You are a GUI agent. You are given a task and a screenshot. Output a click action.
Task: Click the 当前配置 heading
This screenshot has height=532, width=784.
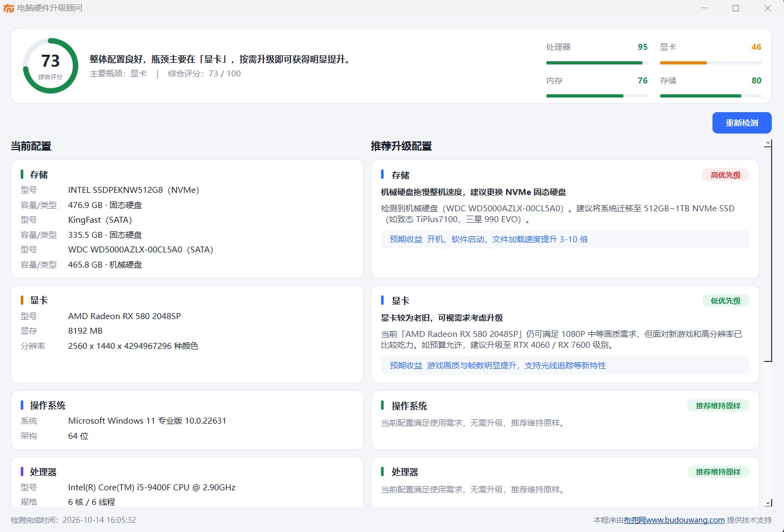[x=31, y=146]
